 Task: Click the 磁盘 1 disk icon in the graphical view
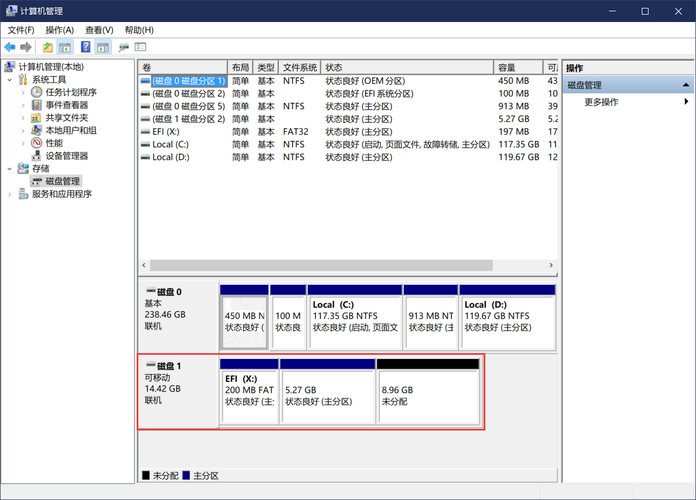151,365
